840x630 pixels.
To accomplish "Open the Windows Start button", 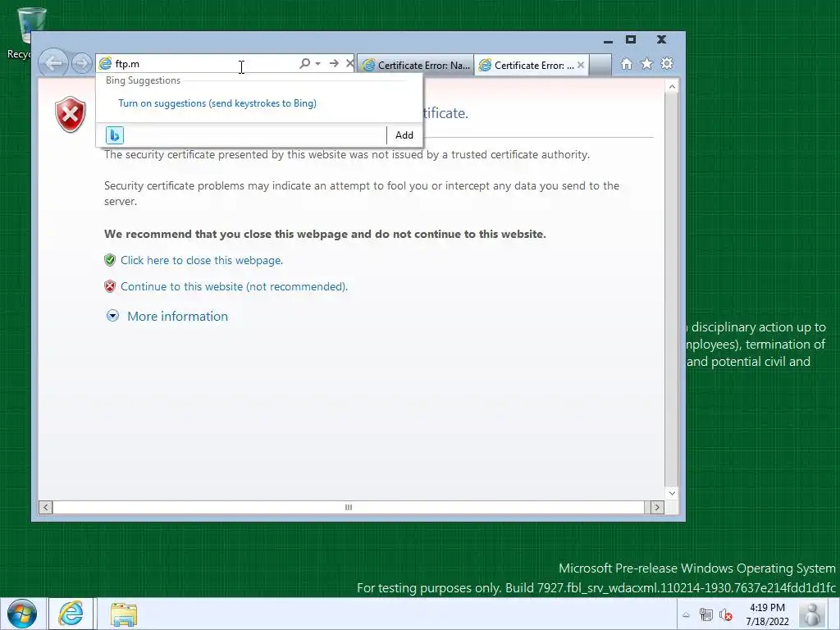I will click(x=21, y=614).
